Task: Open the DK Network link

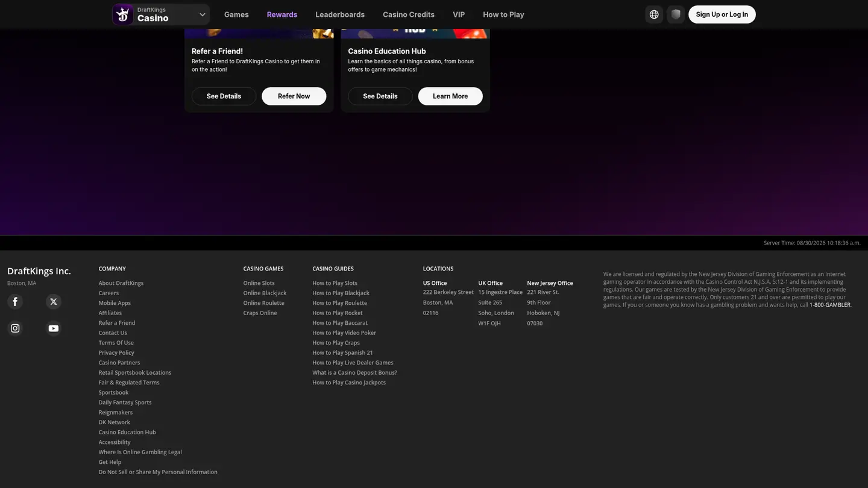Action: click(115, 422)
